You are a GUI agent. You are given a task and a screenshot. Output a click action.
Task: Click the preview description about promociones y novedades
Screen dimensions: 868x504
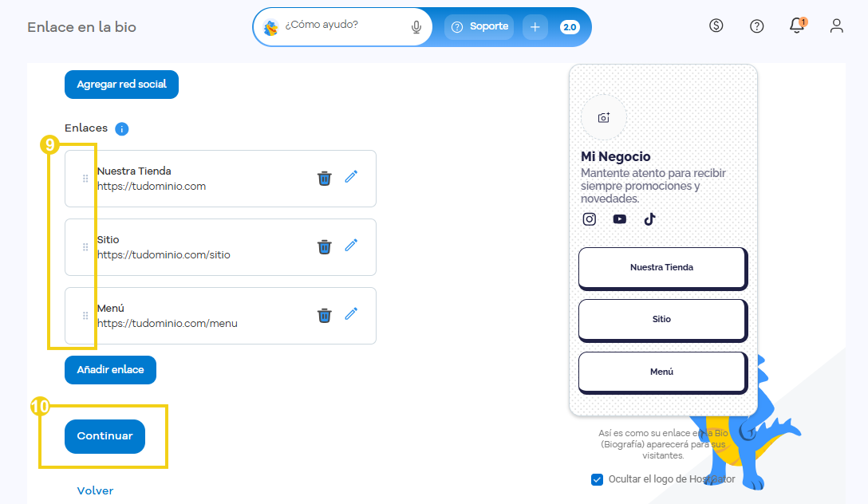pyautogui.click(x=653, y=186)
